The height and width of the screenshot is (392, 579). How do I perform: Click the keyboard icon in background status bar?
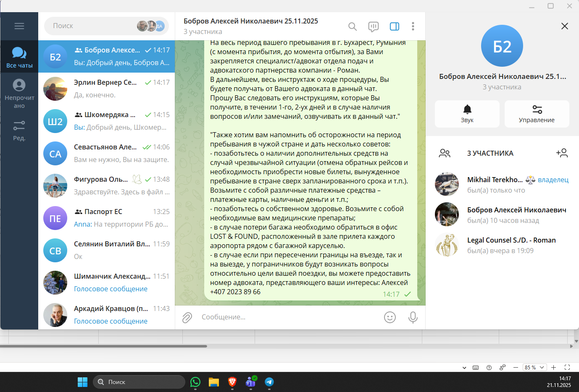pyautogui.click(x=476, y=367)
